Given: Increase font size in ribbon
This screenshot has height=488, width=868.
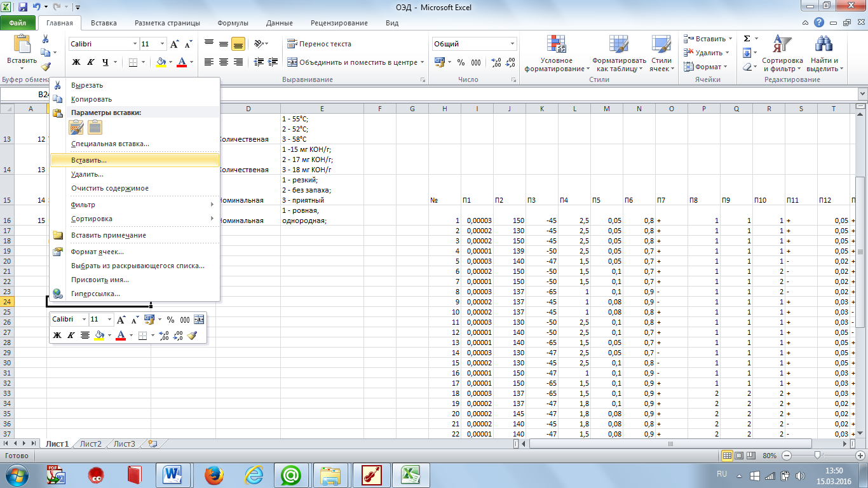Looking at the screenshot, I should pyautogui.click(x=175, y=44).
